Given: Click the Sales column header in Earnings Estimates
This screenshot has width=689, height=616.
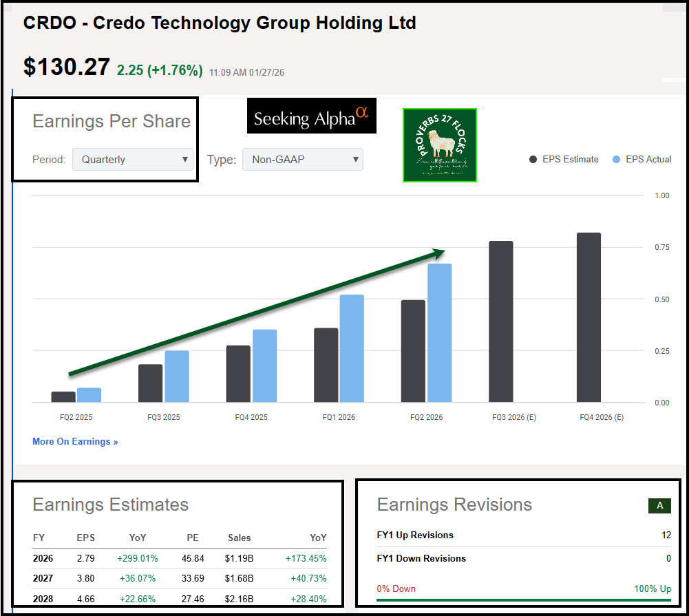Looking at the screenshot, I should coord(240,538).
